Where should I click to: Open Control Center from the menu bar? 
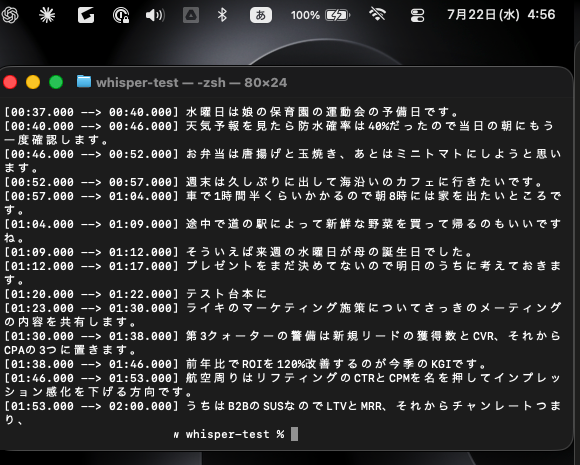pyautogui.click(x=417, y=15)
